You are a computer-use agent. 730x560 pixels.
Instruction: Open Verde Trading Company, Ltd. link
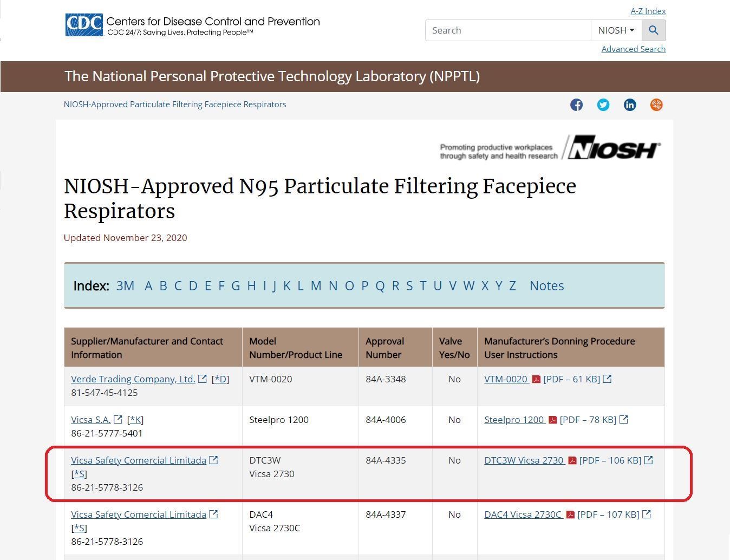click(x=133, y=379)
